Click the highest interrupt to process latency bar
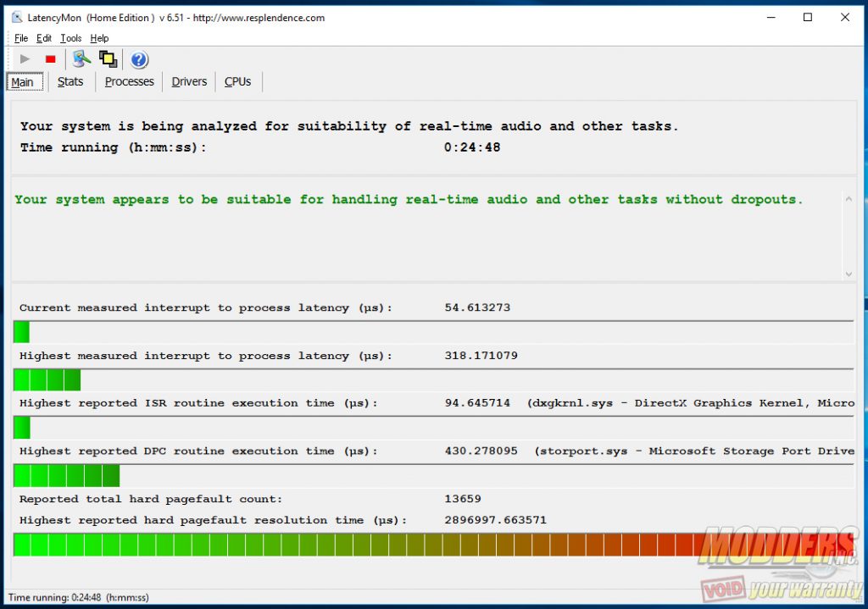 (433, 380)
